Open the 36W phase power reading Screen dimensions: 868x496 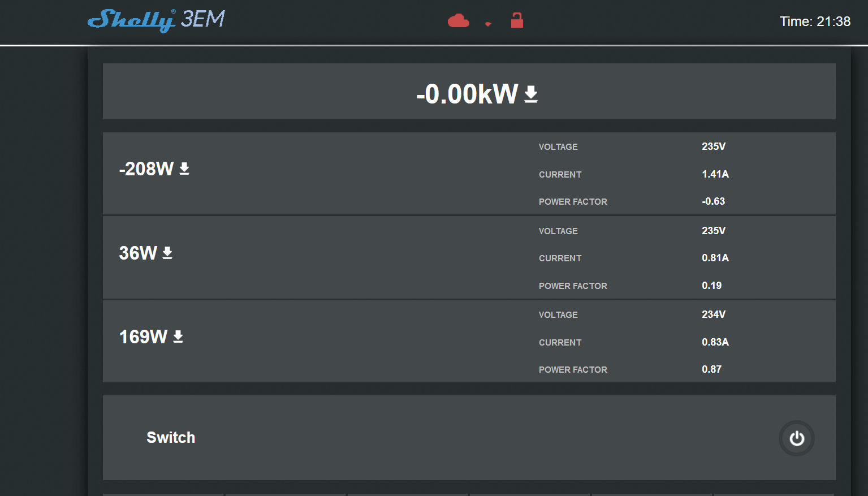[x=138, y=253]
